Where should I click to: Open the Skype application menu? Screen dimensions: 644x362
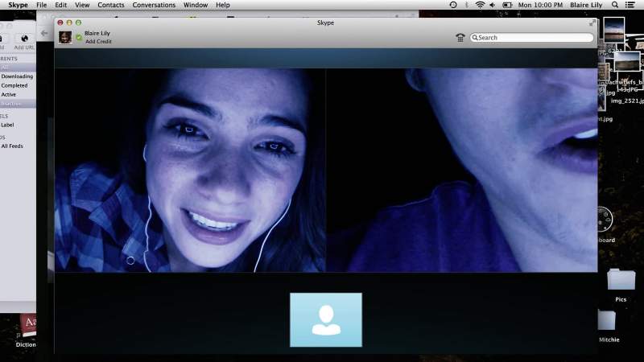[18, 5]
